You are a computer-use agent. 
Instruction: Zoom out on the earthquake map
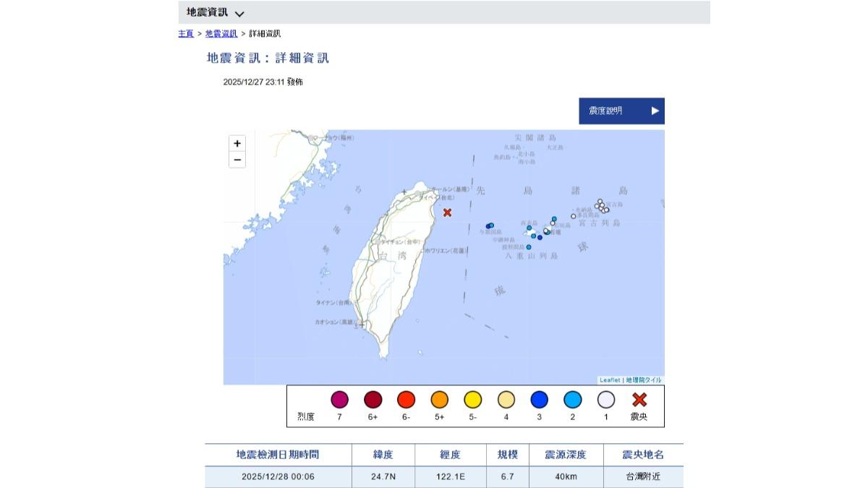tap(237, 160)
